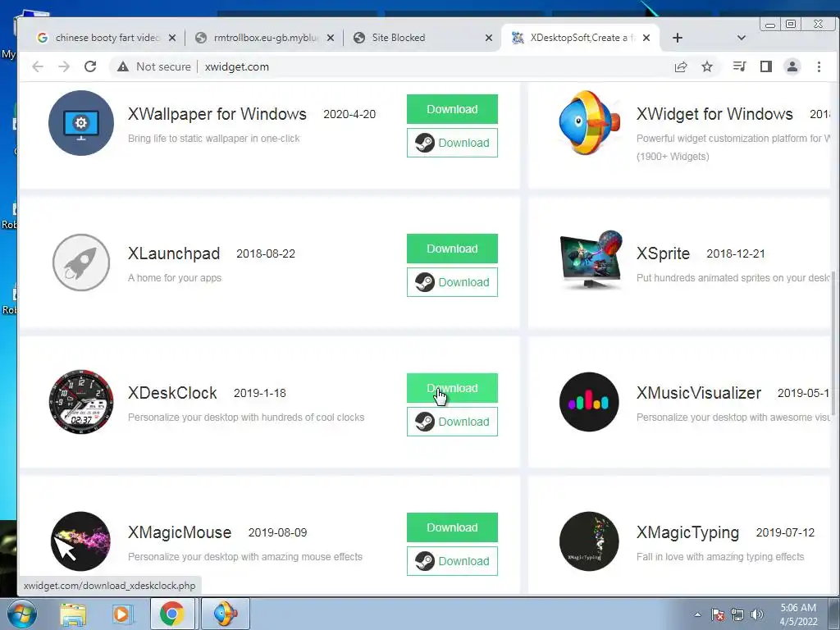Viewport: 840px width, 630px height.
Task: Click the XSprite title text
Action: click(663, 253)
